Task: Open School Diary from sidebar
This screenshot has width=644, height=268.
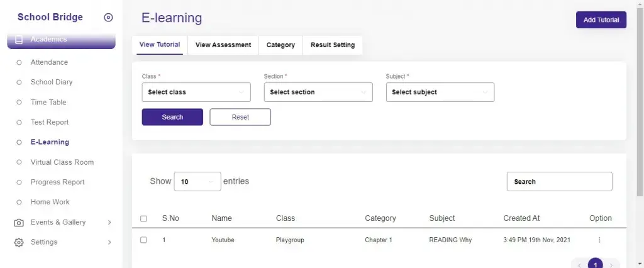Action: point(52,82)
